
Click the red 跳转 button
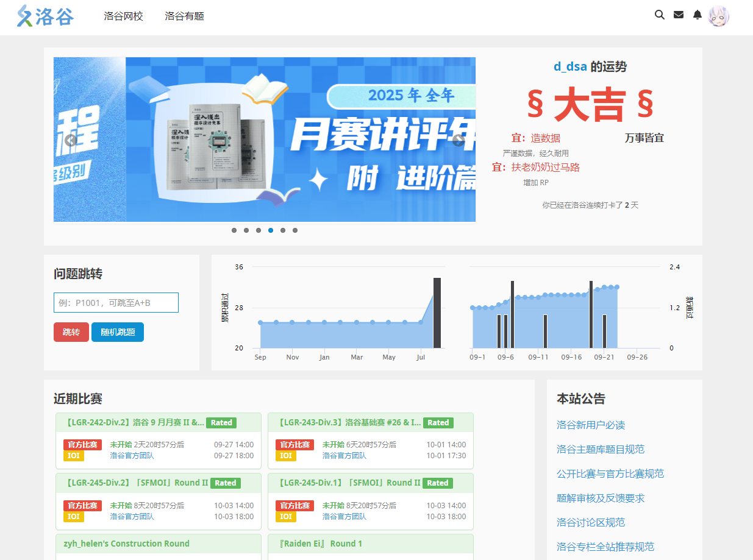click(71, 332)
